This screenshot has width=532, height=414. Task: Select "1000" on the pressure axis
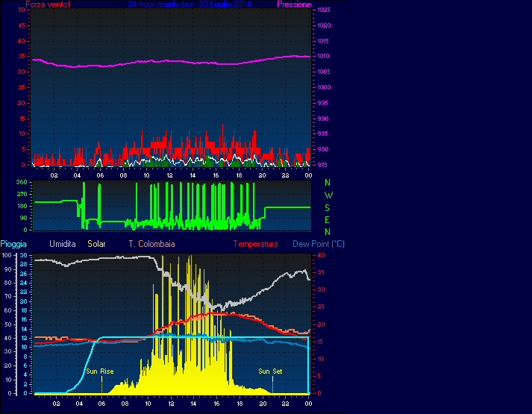click(x=324, y=87)
